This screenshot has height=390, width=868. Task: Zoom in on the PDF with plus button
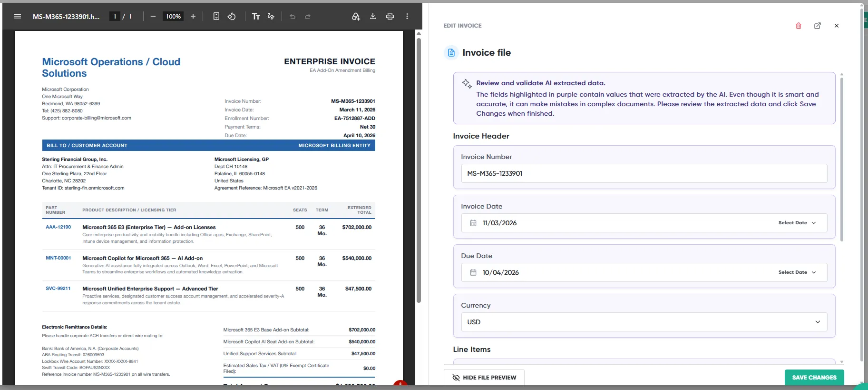click(x=193, y=16)
